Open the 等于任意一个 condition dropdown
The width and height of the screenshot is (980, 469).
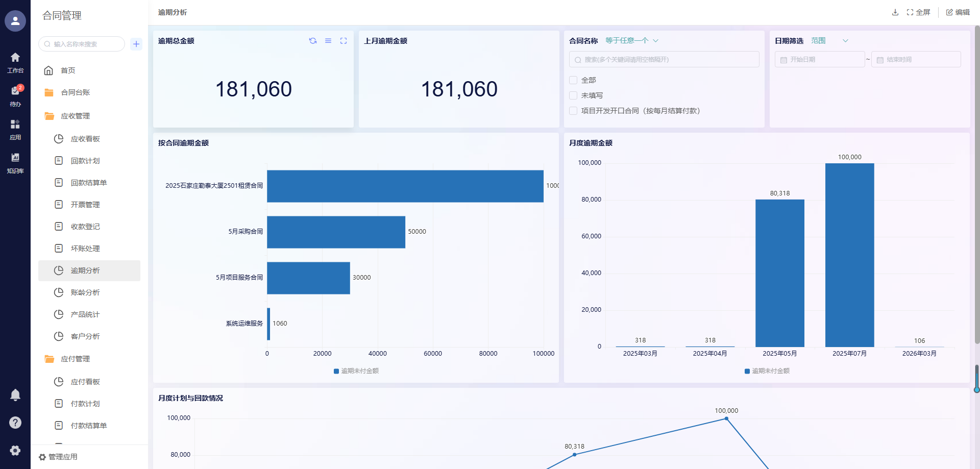pyautogui.click(x=632, y=41)
